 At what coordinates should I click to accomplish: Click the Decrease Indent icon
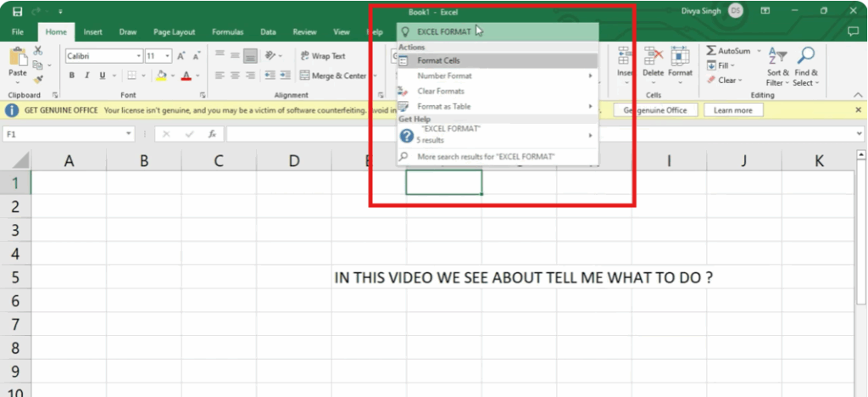tap(270, 75)
